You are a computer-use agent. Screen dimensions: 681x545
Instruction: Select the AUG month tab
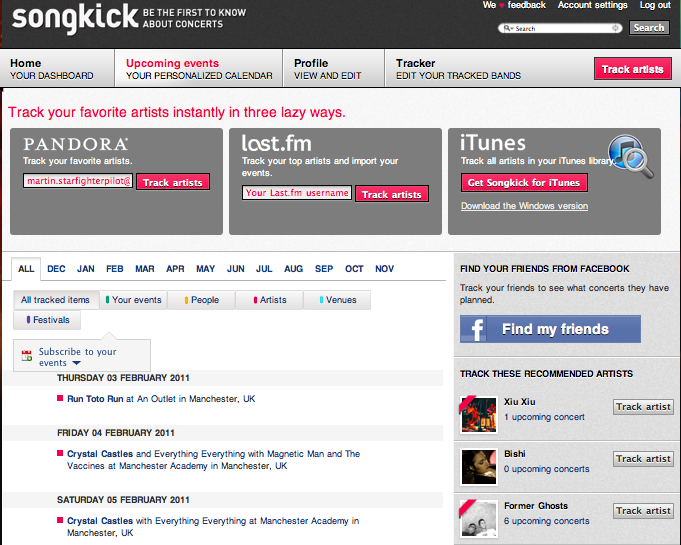pyautogui.click(x=294, y=269)
